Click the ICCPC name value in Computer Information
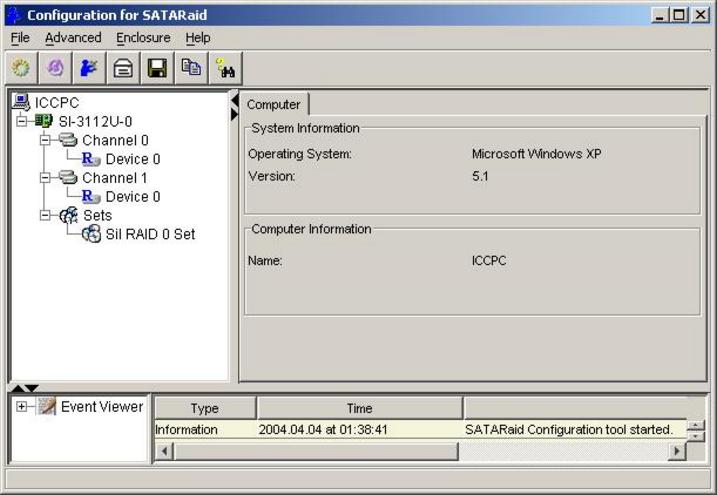Image resolution: width=717 pixels, height=495 pixels. coord(489,261)
